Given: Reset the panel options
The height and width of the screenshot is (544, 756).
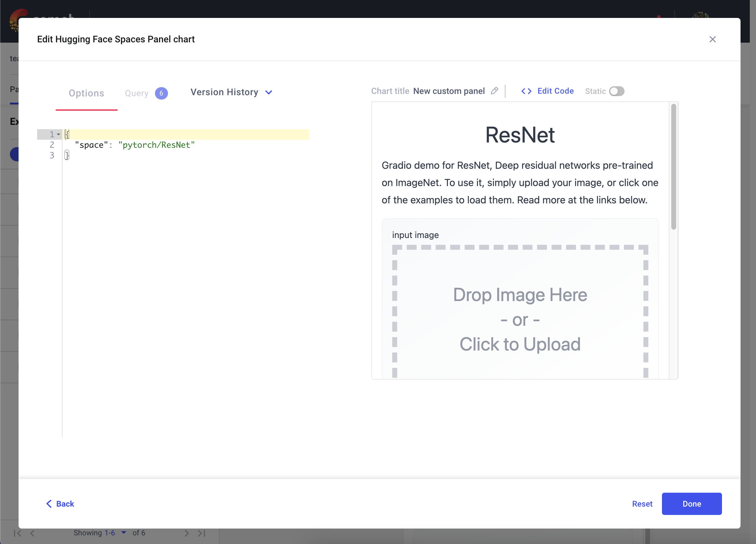Looking at the screenshot, I should [642, 504].
